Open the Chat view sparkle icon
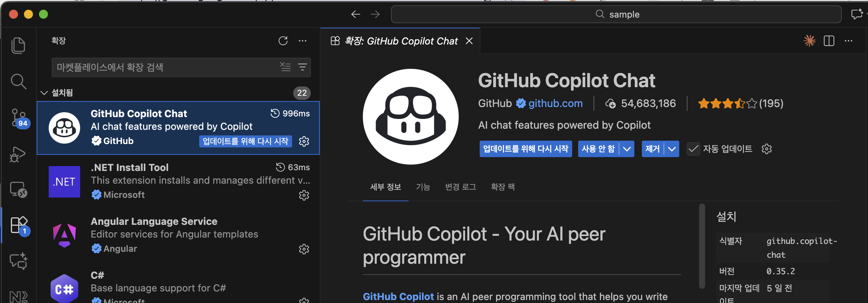The image size is (868, 303). [x=18, y=261]
